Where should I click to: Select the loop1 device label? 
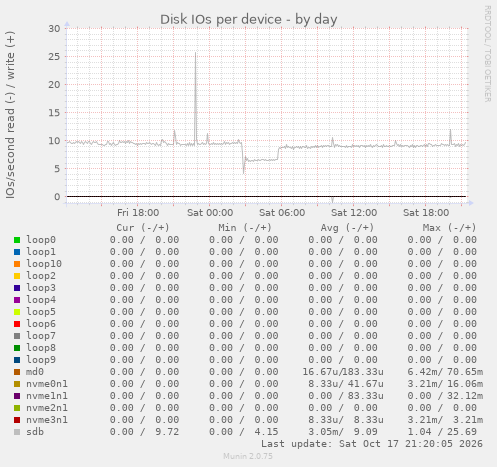click(x=41, y=252)
